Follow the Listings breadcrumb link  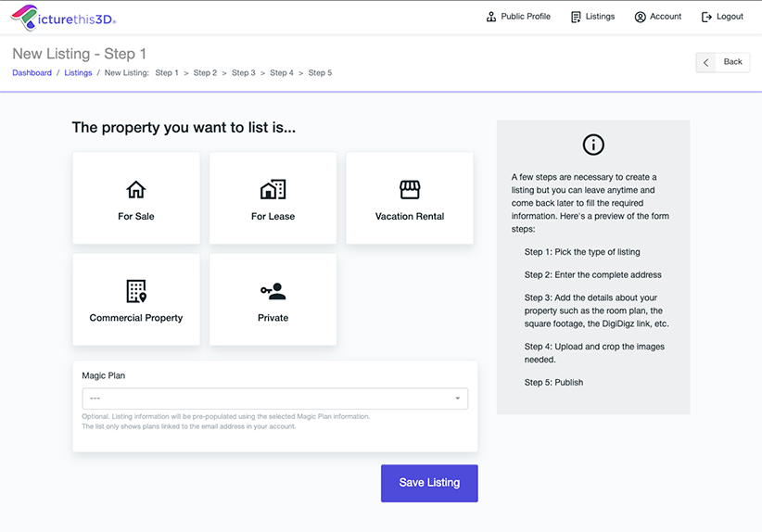pyautogui.click(x=78, y=72)
